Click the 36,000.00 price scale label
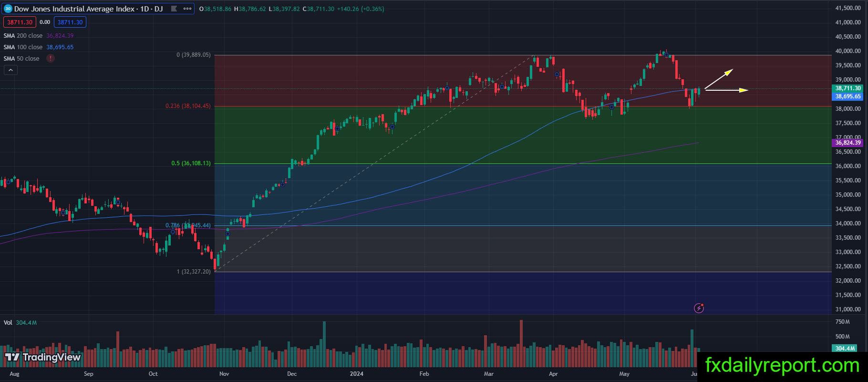 click(848, 166)
